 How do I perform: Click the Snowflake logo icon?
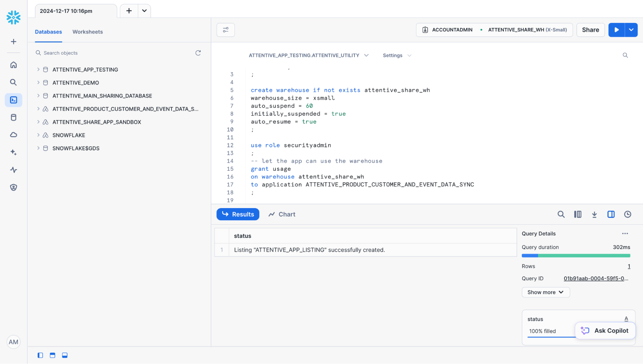point(14,17)
